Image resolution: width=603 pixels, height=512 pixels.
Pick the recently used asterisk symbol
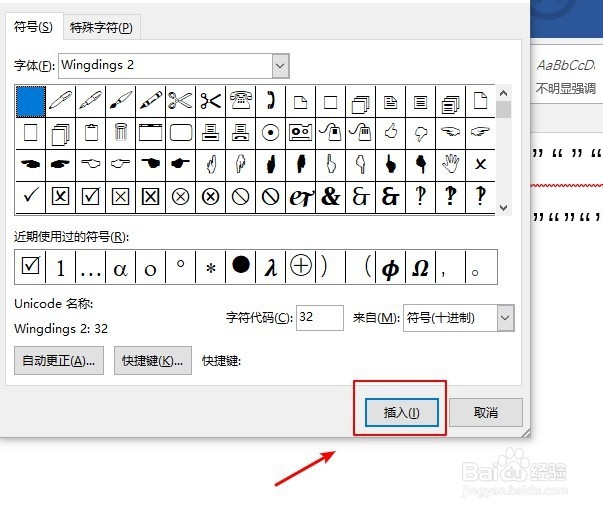pyautogui.click(x=211, y=267)
